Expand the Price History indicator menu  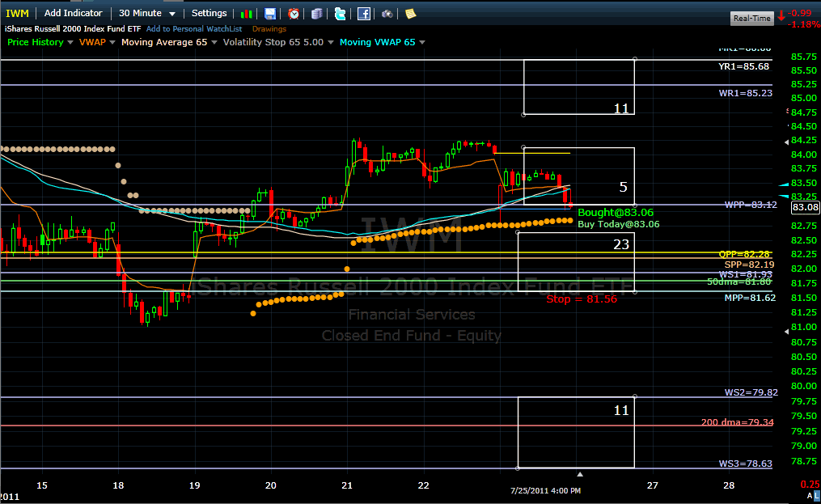click(70, 42)
